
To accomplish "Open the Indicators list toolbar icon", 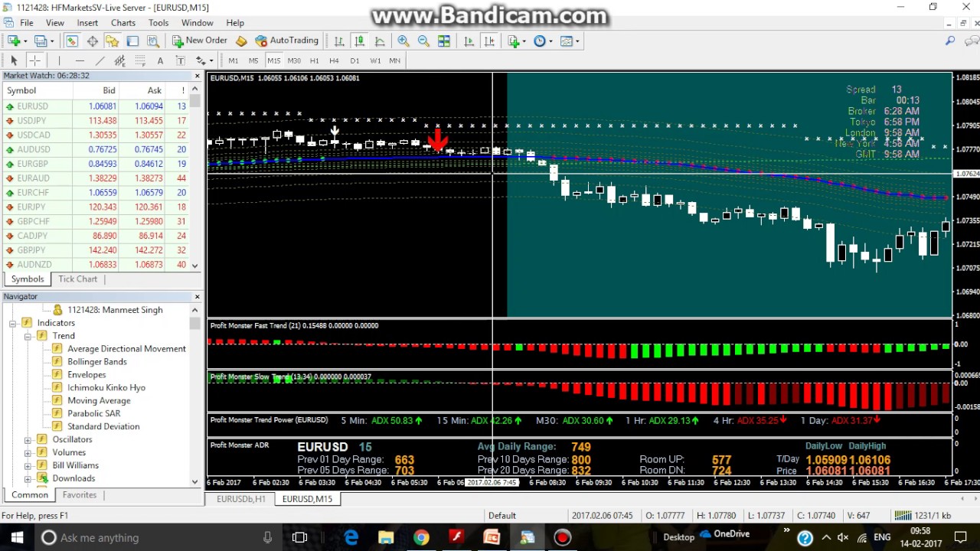I will click(x=512, y=41).
